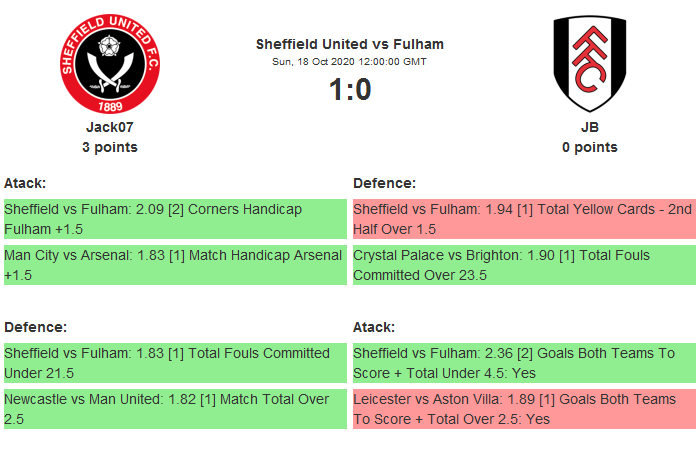Select the Total Fouls Committed Under 21.5 bet

pos(175,363)
